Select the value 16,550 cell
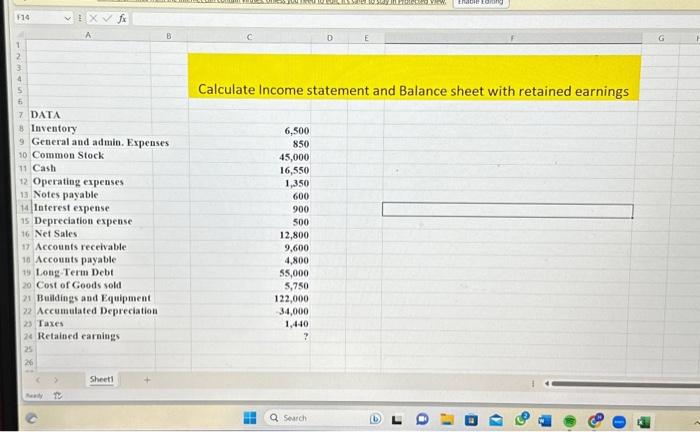This screenshot has width=700, height=432. pyautogui.click(x=294, y=170)
